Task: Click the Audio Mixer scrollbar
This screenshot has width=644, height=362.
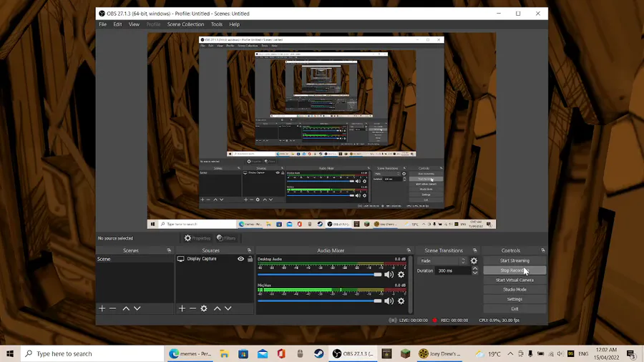Action: [410, 285]
